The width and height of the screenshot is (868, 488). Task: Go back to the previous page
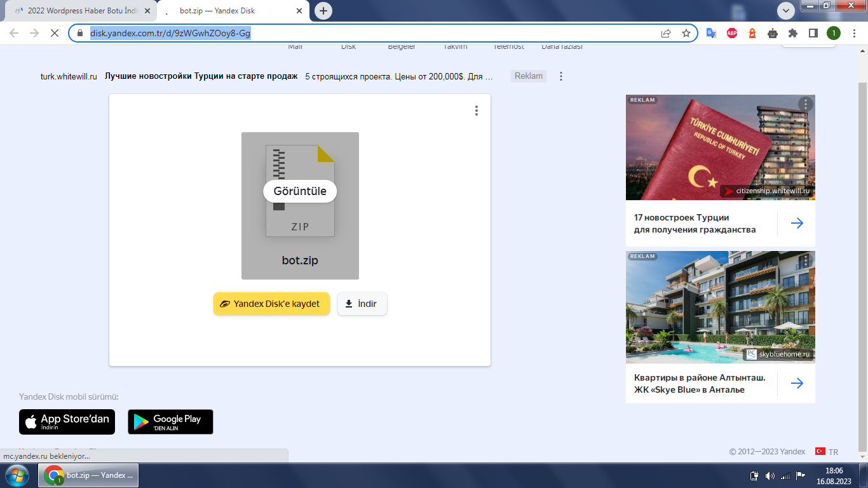pyautogui.click(x=14, y=33)
